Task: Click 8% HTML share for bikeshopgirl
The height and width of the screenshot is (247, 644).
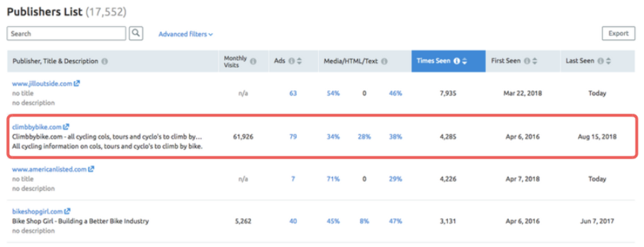Action: [364, 221]
